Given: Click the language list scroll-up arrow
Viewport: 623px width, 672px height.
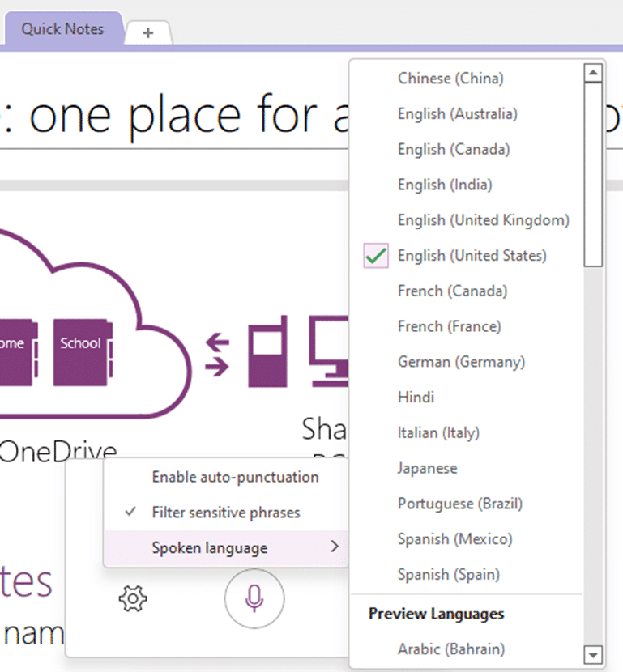Looking at the screenshot, I should [x=593, y=74].
